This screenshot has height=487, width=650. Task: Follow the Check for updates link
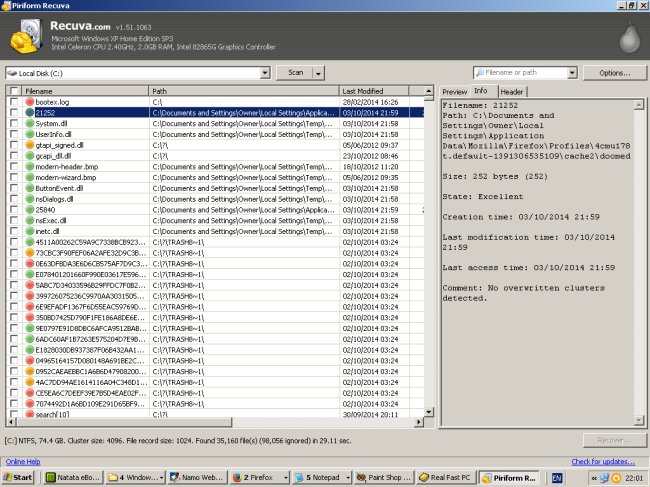point(604,461)
